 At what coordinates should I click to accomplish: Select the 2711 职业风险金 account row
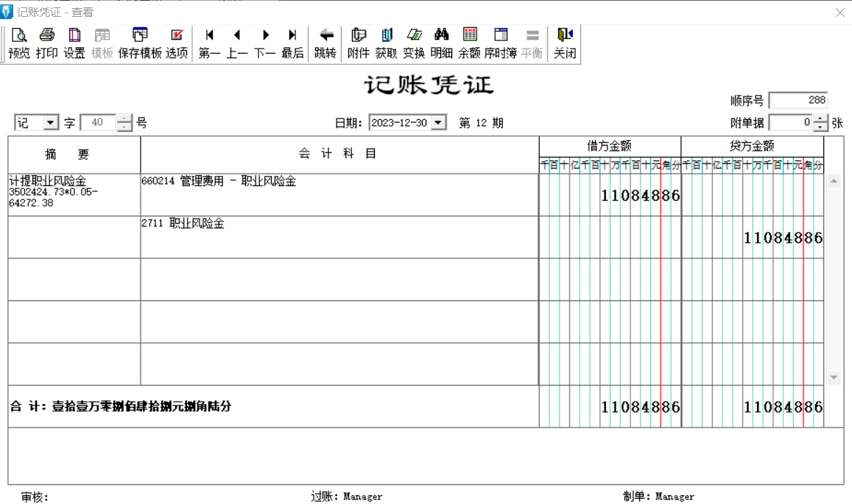pyautogui.click(x=339, y=236)
